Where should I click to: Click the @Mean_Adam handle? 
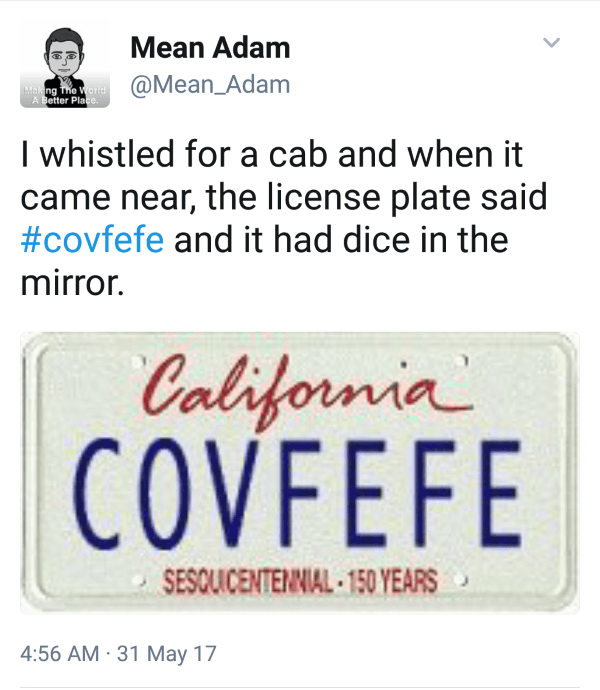[x=210, y=84]
